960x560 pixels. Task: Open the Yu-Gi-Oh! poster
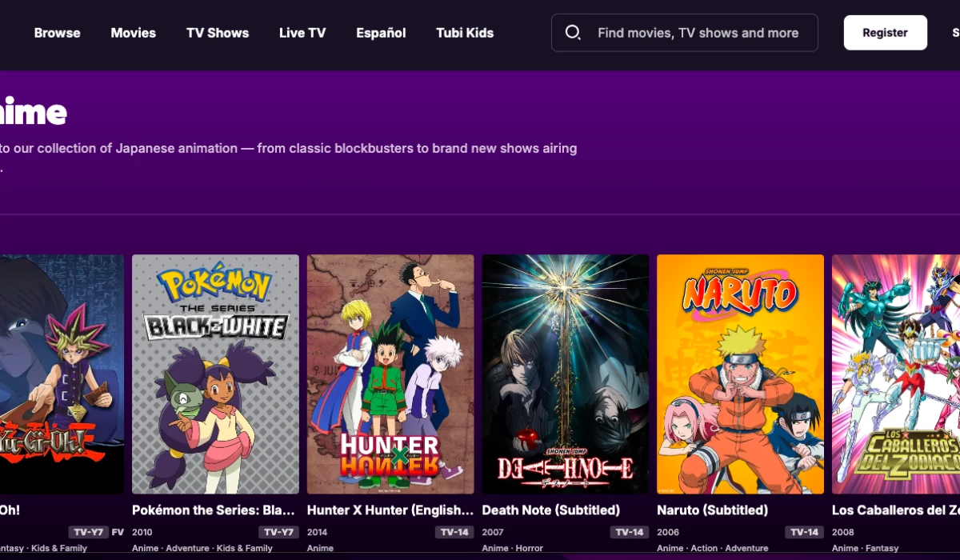pyautogui.click(x=62, y=374)
